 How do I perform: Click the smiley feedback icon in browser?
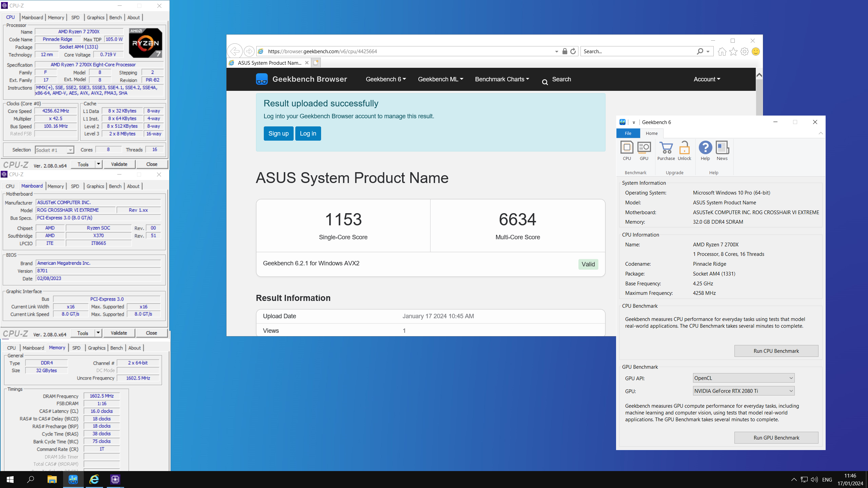(x=755, y=52)
